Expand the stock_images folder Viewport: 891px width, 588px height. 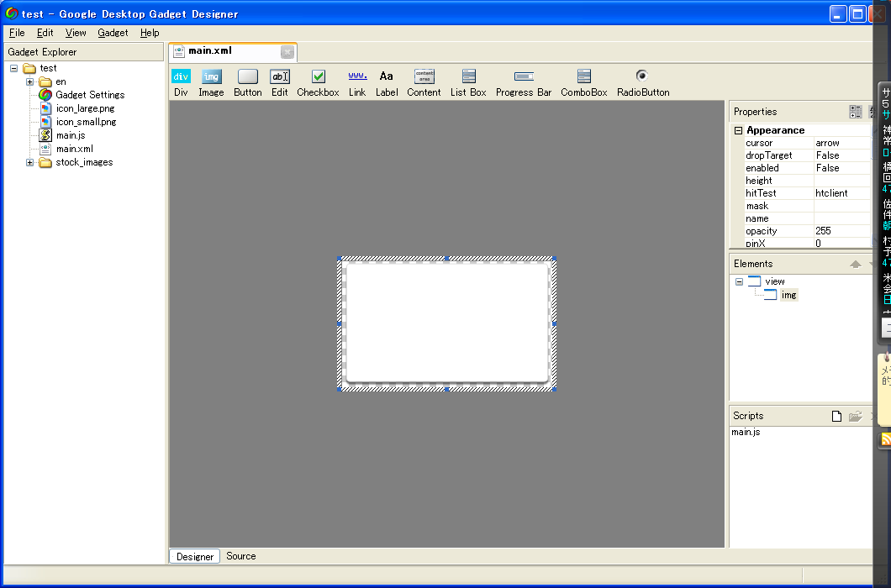tap(30, 162)
